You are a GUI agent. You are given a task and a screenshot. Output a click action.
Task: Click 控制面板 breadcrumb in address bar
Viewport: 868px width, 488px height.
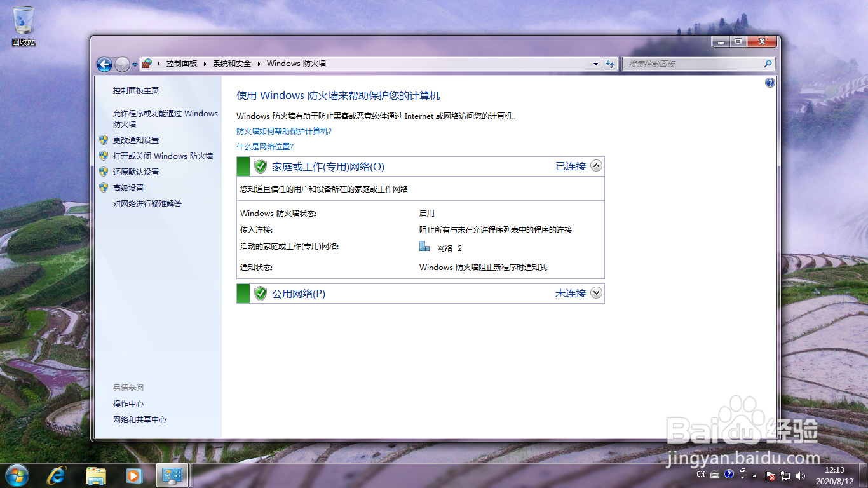(182, 64)
